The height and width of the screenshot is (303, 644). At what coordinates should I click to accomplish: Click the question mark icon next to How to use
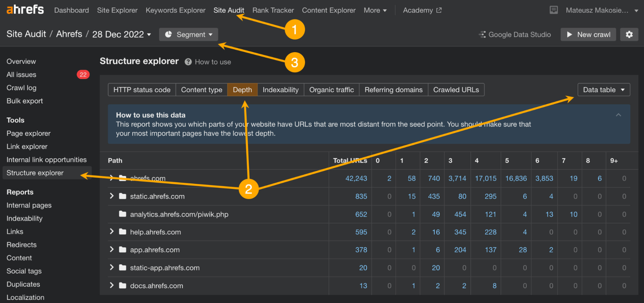click(188, 62)
